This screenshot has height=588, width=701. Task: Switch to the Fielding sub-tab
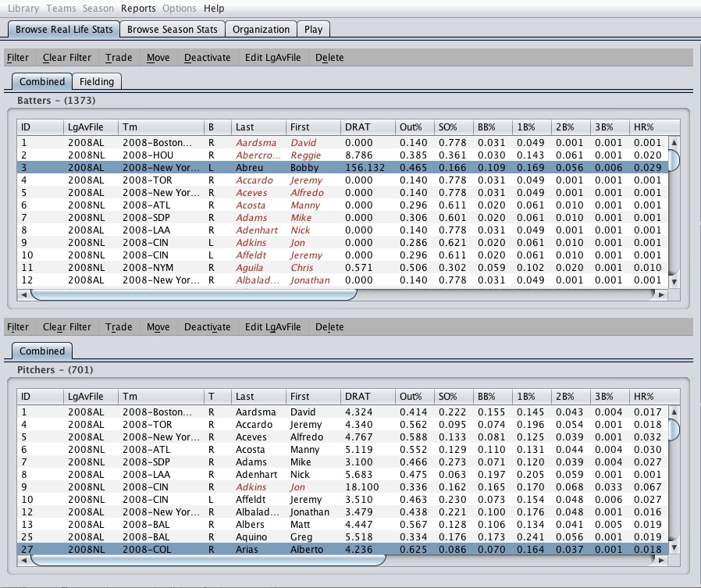97,82
